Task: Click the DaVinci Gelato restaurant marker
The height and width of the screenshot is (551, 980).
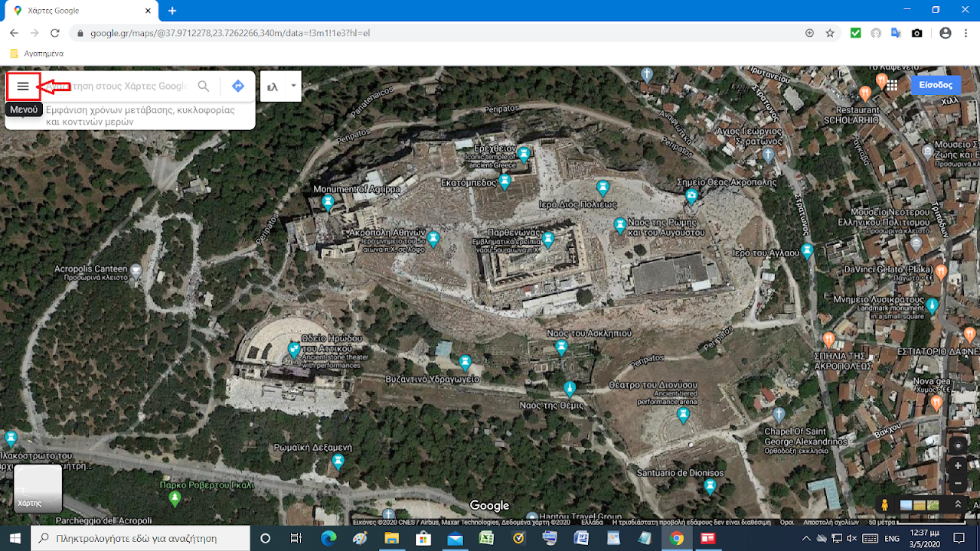Action: [941, 272]
